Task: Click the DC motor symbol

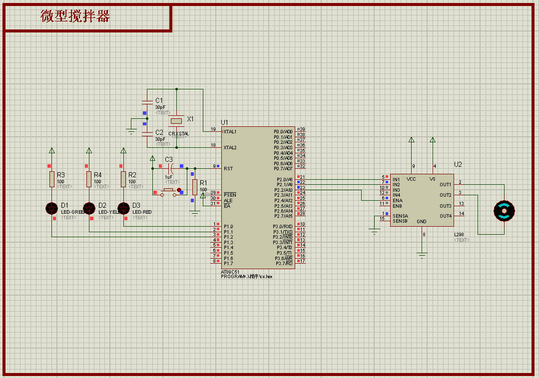Action: (504, 211)
